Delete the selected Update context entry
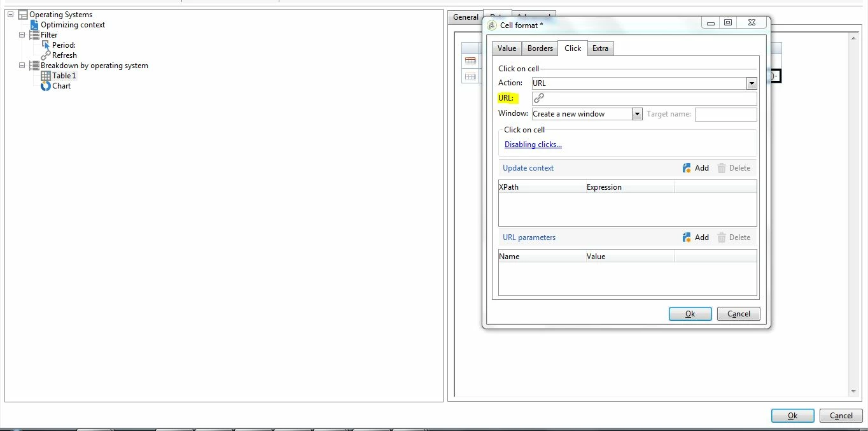868x431 pixels. click(x=734, y=168)
